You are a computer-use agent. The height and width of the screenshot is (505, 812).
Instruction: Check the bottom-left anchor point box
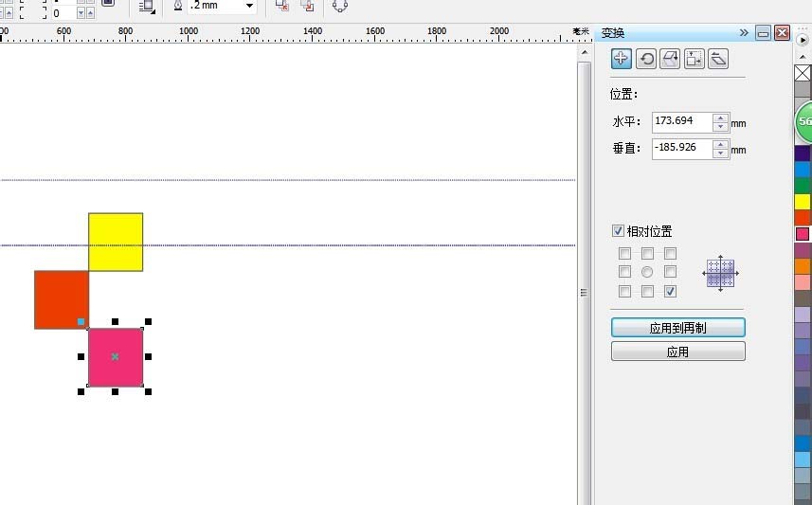coord(624,291)
